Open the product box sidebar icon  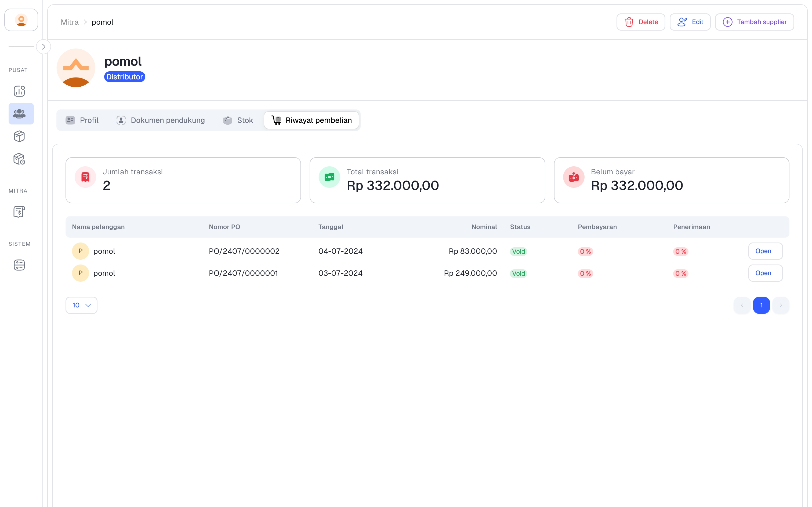coord(19,136)
